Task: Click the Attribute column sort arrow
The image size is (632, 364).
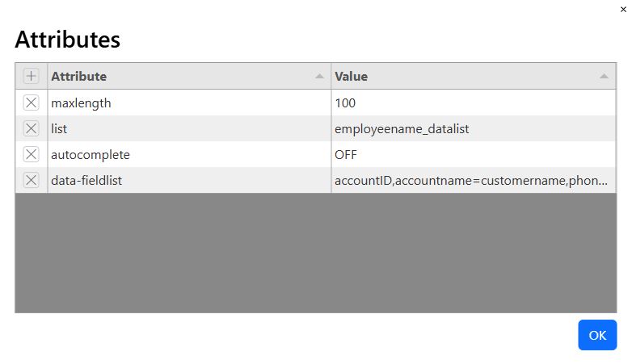Action: (x=320, y=77)
